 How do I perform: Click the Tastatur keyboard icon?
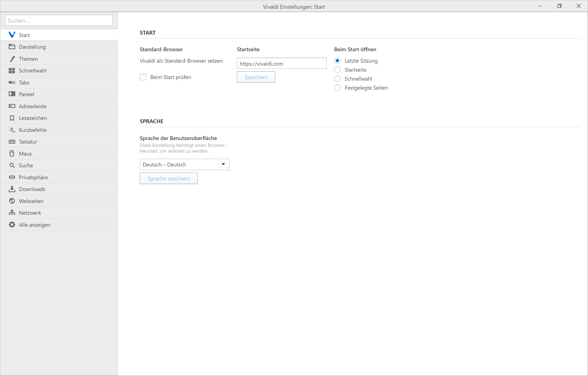pos(12,142)
